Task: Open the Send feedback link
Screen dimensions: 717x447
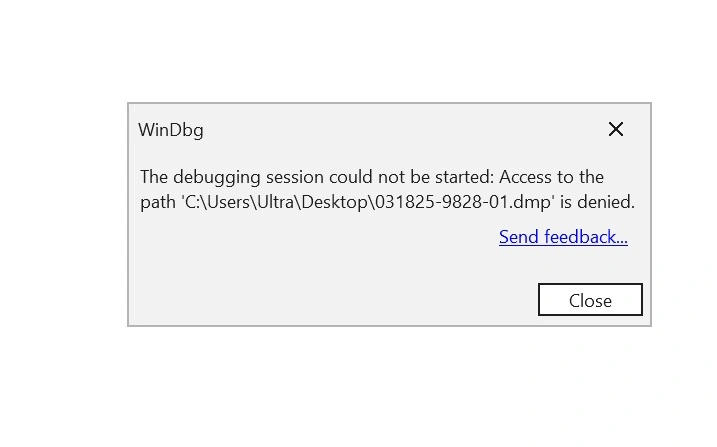Action: click(x=563, y=237)
